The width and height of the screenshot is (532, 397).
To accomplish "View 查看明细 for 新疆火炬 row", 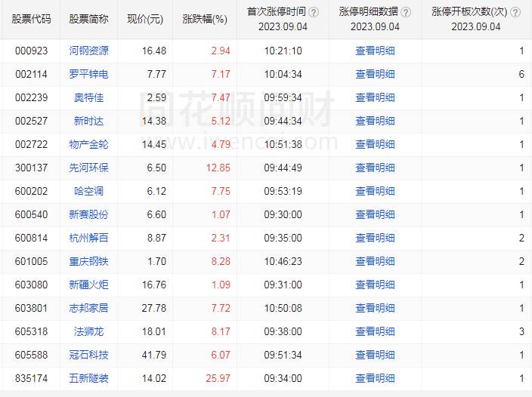I will click(376, 285).
